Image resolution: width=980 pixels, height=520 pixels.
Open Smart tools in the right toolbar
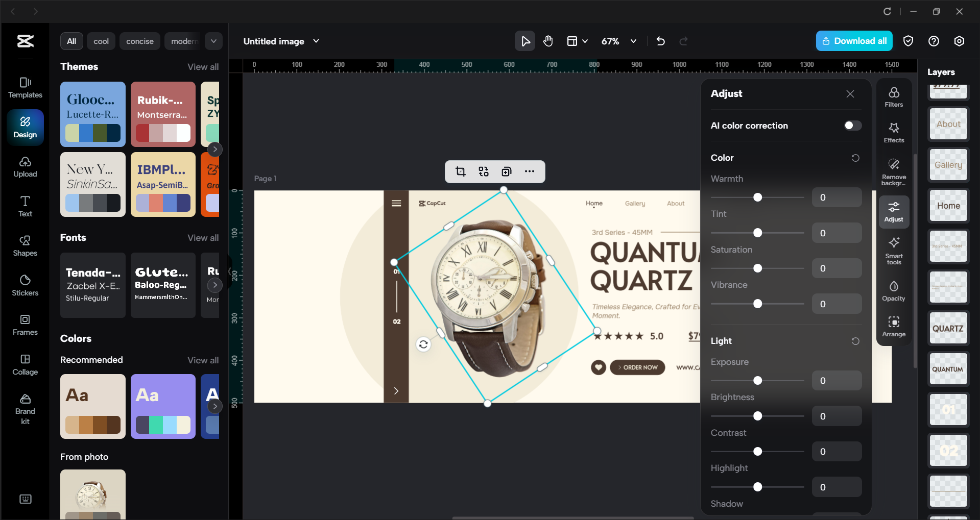click(894, 250)
